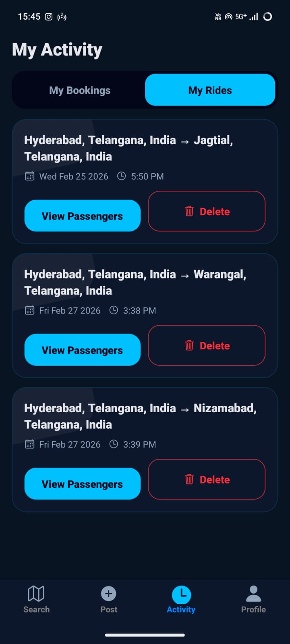
Task: Tap the home gesture bar
Action: 145,635
